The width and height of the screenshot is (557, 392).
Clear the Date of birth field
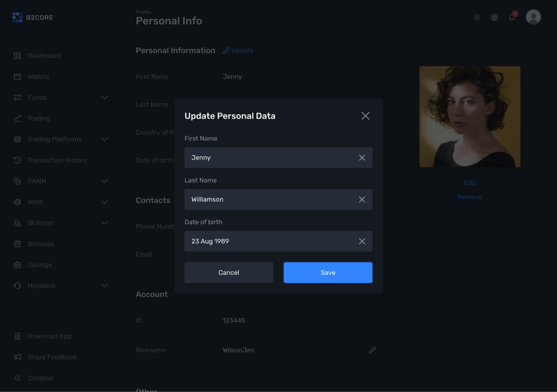361,242
